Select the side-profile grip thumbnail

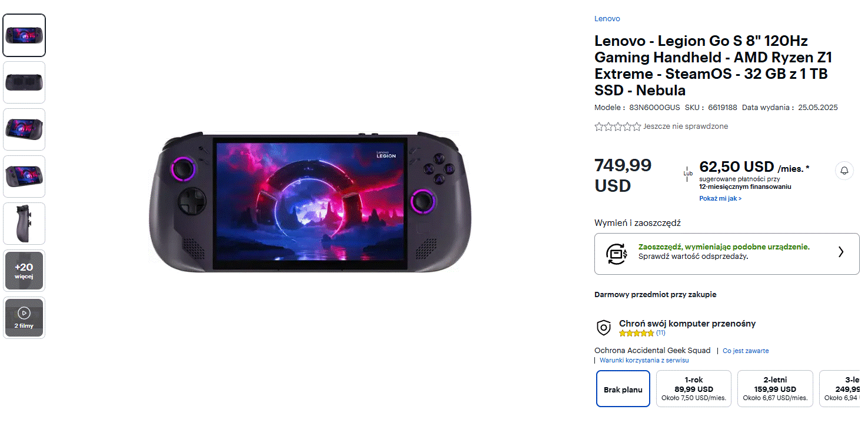(x=24, y=224)
